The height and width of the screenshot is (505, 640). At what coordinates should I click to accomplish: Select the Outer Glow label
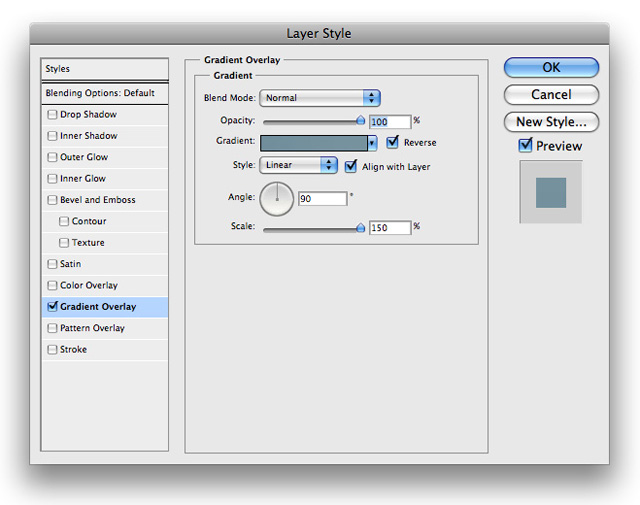(84, 157)
